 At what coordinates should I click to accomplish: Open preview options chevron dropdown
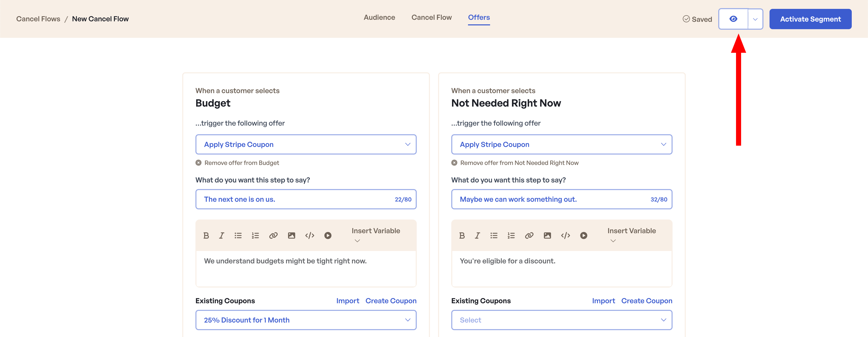pos(755,19)
